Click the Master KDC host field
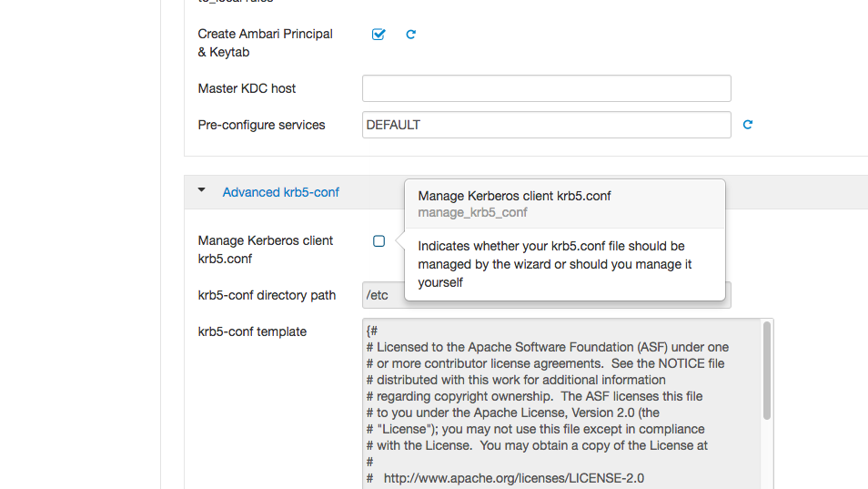868x489 pixels. point(546,88)
